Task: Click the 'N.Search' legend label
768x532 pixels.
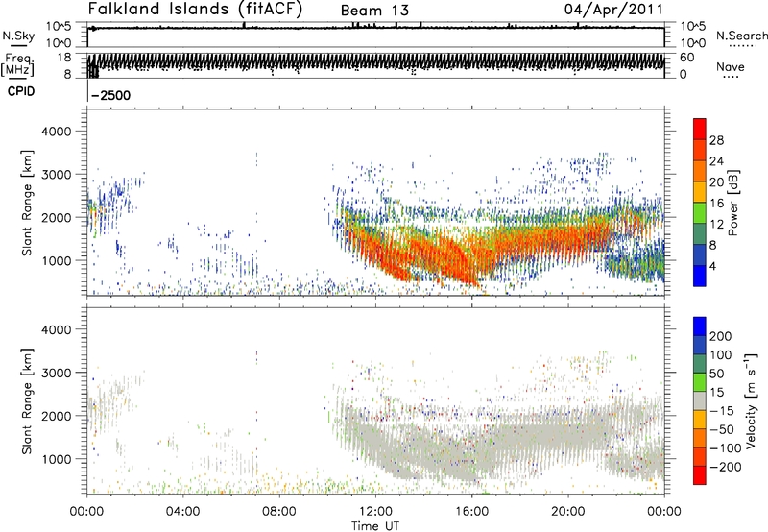Action: (741, 36)
